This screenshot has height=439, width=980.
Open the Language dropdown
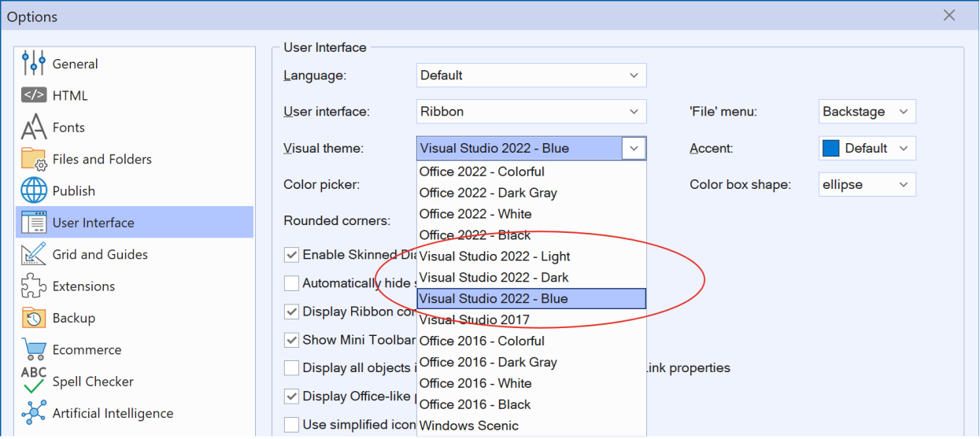point(531,76)
